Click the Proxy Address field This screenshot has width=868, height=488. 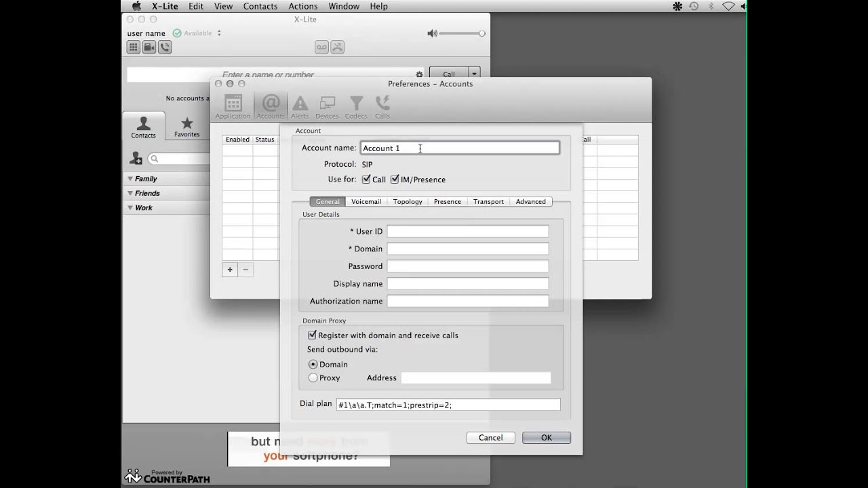pyautogui.click(x=476, y=378)
